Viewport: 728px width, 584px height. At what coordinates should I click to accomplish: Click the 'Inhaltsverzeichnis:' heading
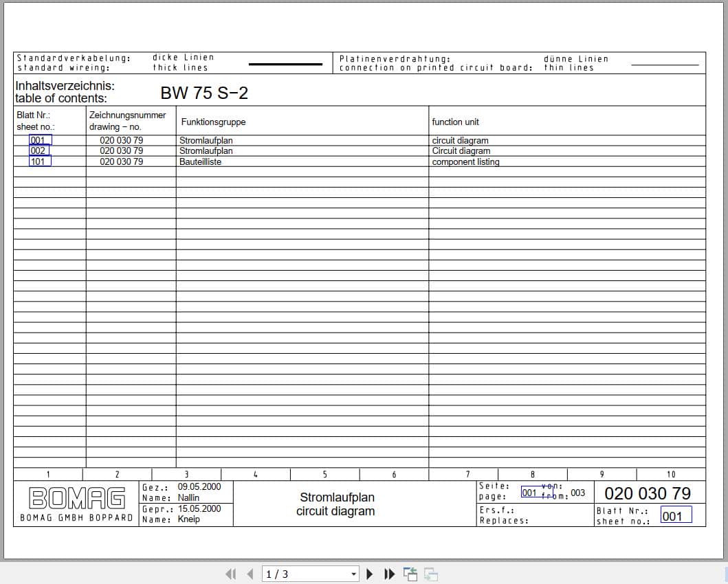point(65,86)
